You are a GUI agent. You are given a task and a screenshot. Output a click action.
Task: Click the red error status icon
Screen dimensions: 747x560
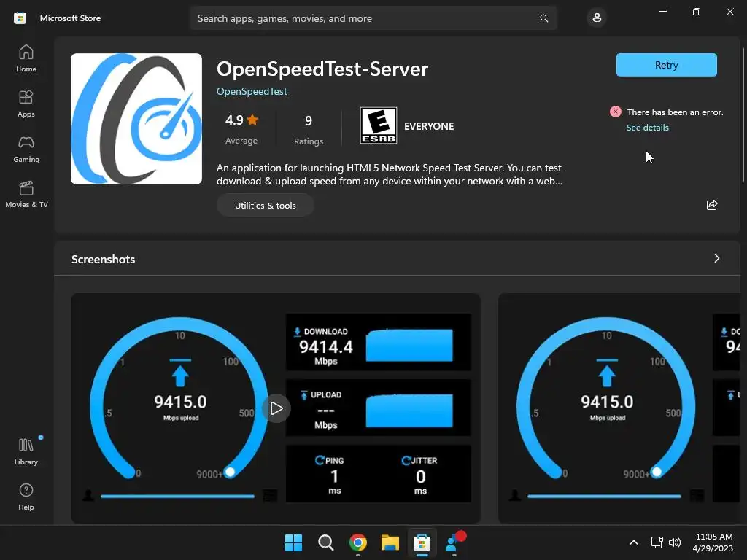point(615,112)
